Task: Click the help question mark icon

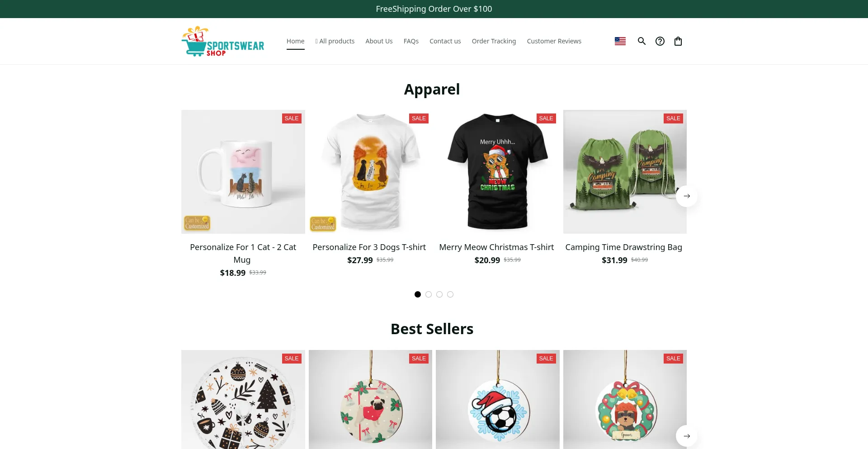Action: click(x=660, y=41)
